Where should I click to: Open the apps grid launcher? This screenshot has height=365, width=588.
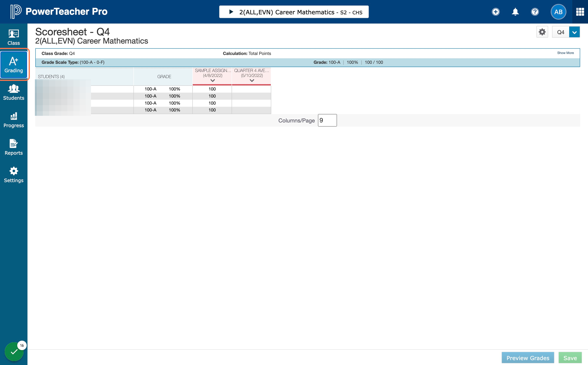point(580,12)
